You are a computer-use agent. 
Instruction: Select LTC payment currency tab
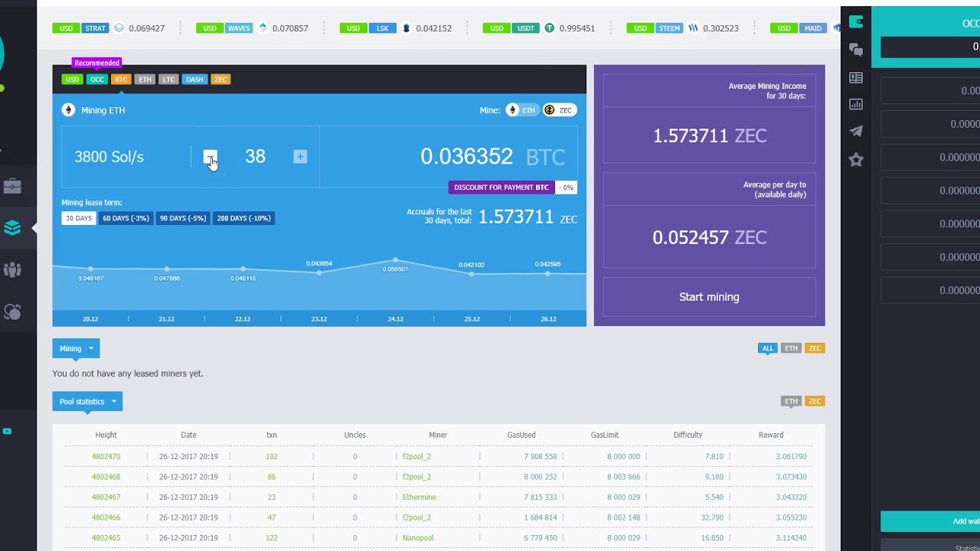click(x=168, y=80)
